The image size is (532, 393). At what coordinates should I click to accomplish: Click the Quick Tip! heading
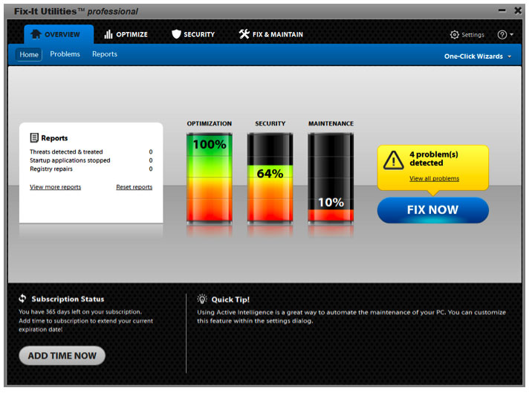tap(230, 299)
